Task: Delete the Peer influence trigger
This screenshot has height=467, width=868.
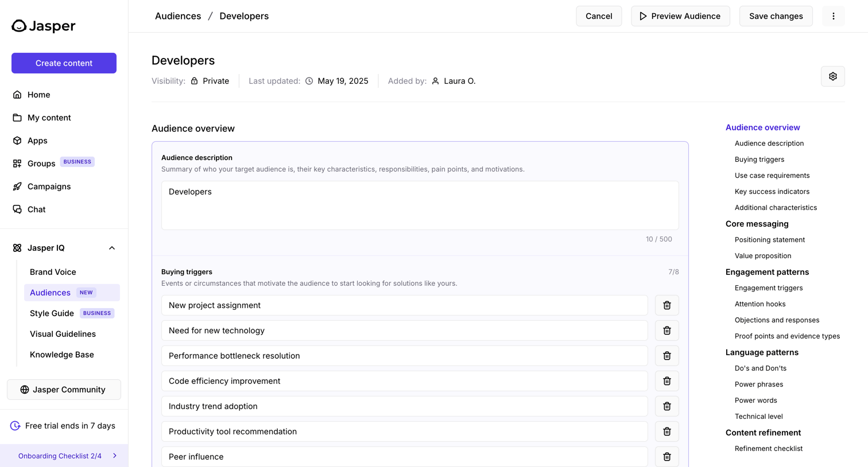Action: click(667, 457)
